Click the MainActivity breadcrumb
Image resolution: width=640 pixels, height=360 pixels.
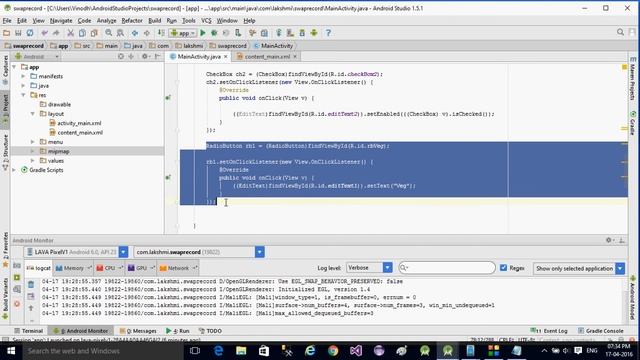click(x=273, y=46)
